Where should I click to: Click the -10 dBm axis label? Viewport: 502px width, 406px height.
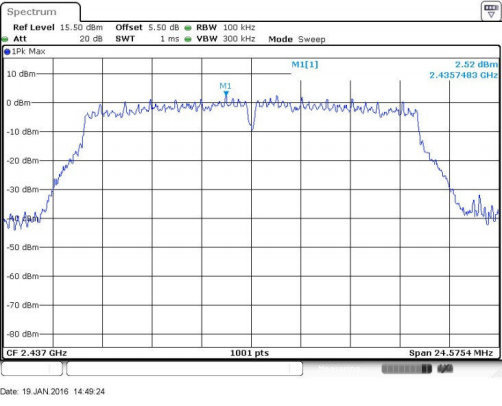23,132
